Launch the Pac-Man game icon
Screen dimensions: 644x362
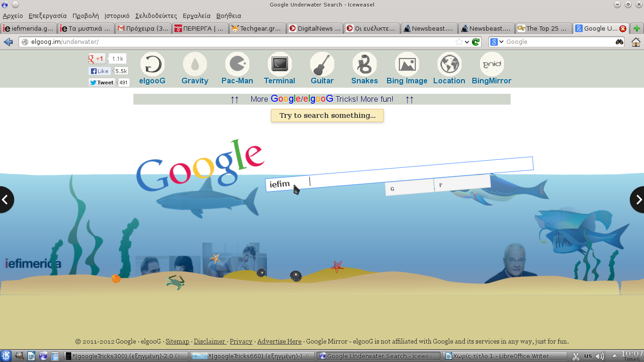(x=237, y=64)
